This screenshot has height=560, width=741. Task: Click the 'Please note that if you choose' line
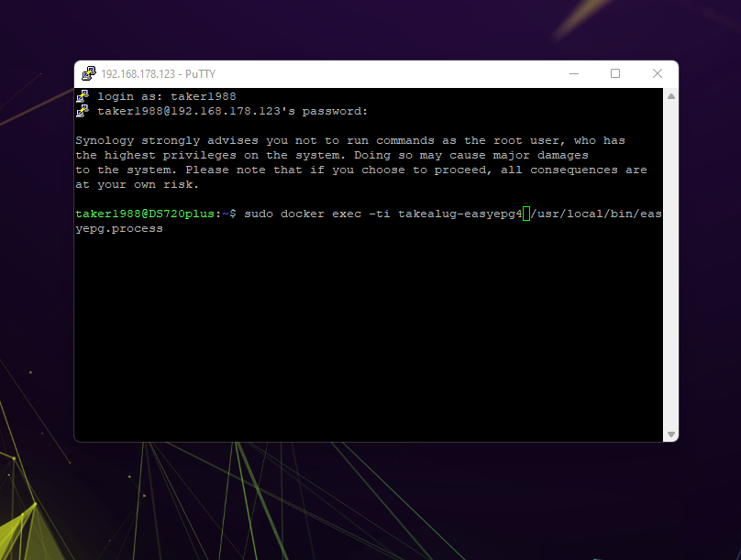click(x=361, y=170)
